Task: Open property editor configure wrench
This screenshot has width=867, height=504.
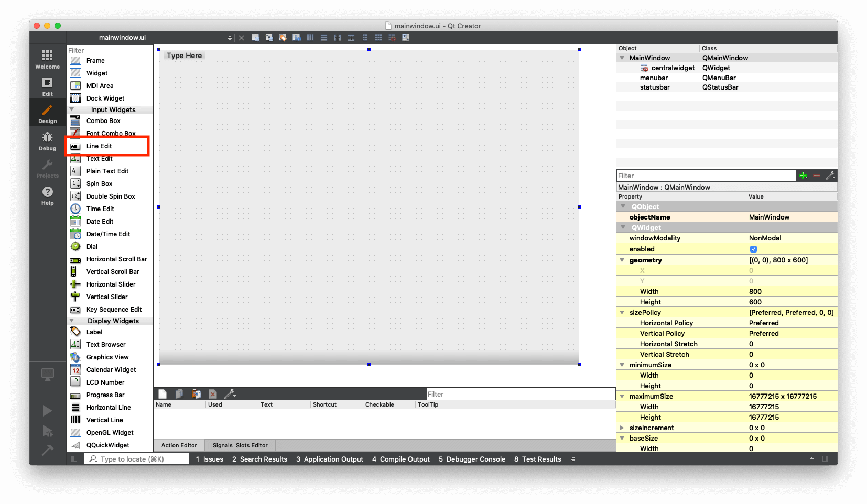Action: (x=830, y=176)
